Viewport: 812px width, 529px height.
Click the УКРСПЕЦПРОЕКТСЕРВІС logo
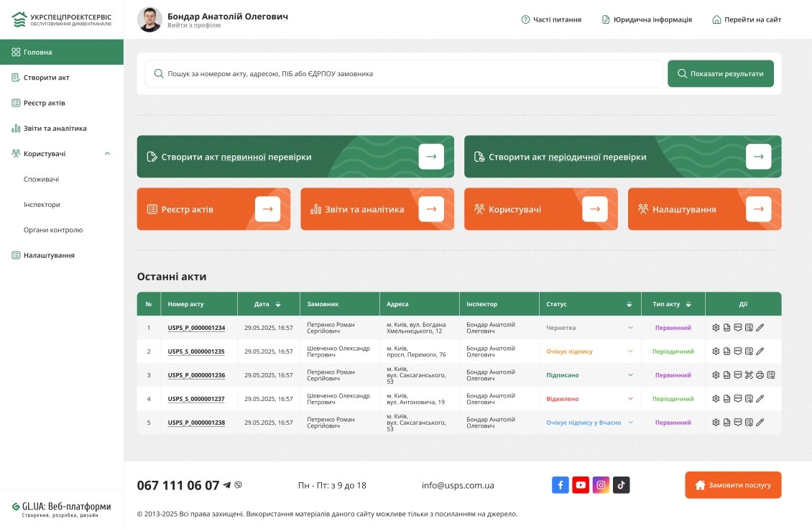[x=62, y=19]
